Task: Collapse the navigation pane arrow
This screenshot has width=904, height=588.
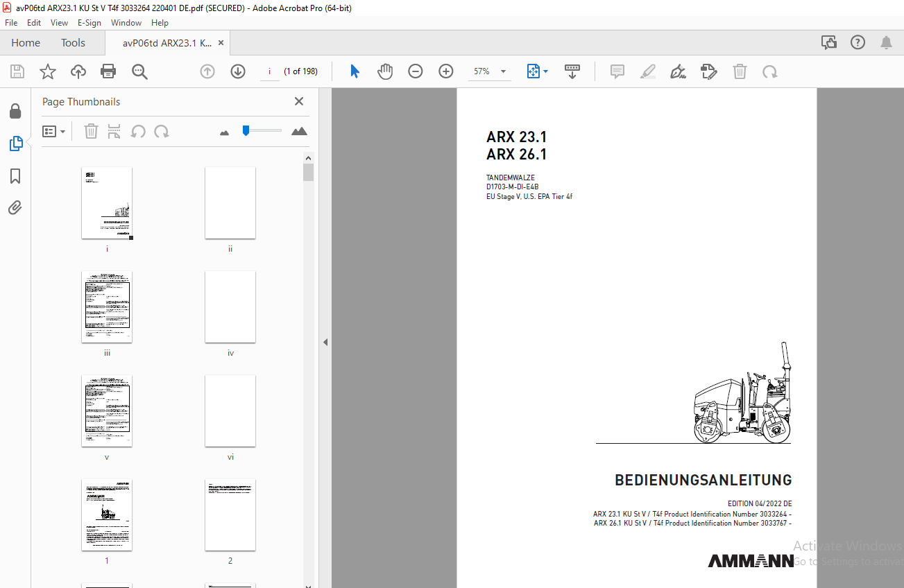Action: pyautogui.click(x=325, y=342)
